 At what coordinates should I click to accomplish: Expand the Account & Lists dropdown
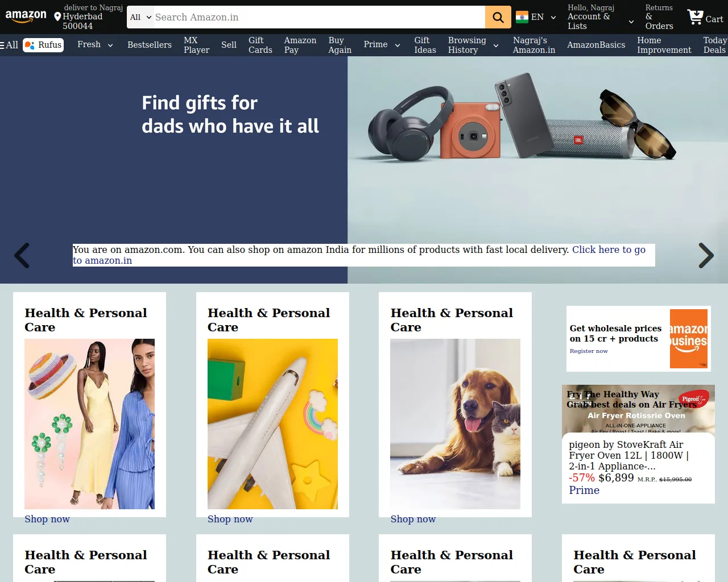pos(631,22)
